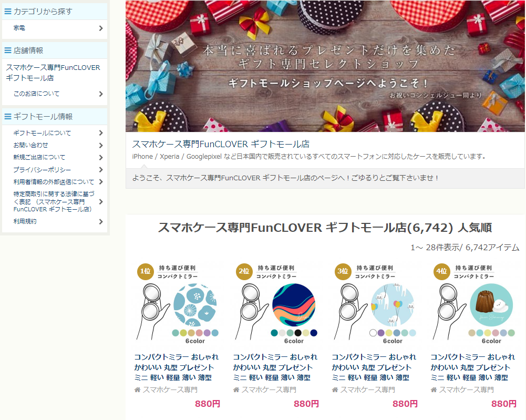
Task: Open ギフトモールについて menu item
Action: (x=42, y=133)
